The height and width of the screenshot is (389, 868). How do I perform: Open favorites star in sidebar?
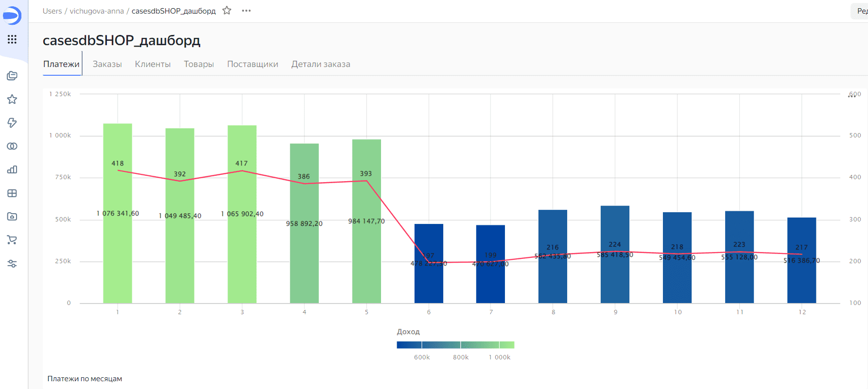pos(12,99)
